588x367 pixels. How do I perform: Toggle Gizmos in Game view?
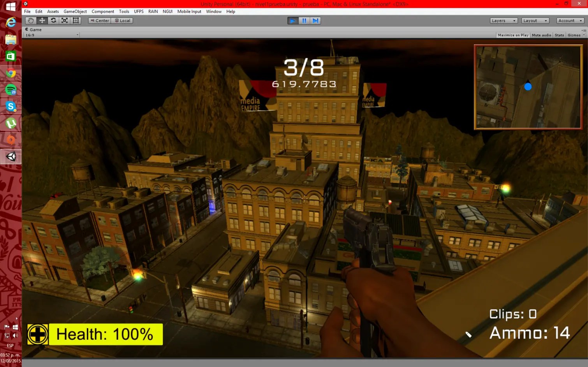tap(574, 35)
